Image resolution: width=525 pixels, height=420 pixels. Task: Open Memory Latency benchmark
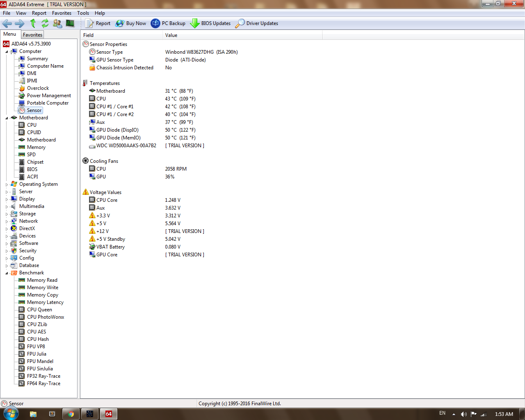point(45,302)
